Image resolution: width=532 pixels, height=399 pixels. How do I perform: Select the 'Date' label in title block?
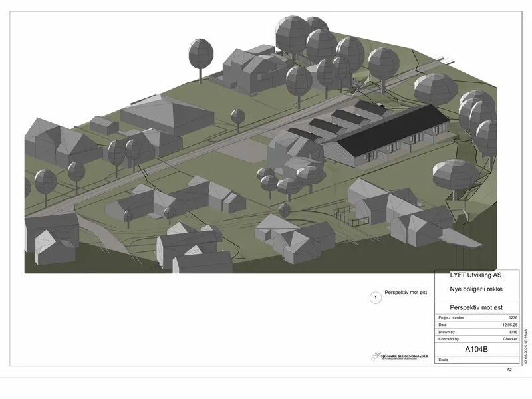(442, 325)
